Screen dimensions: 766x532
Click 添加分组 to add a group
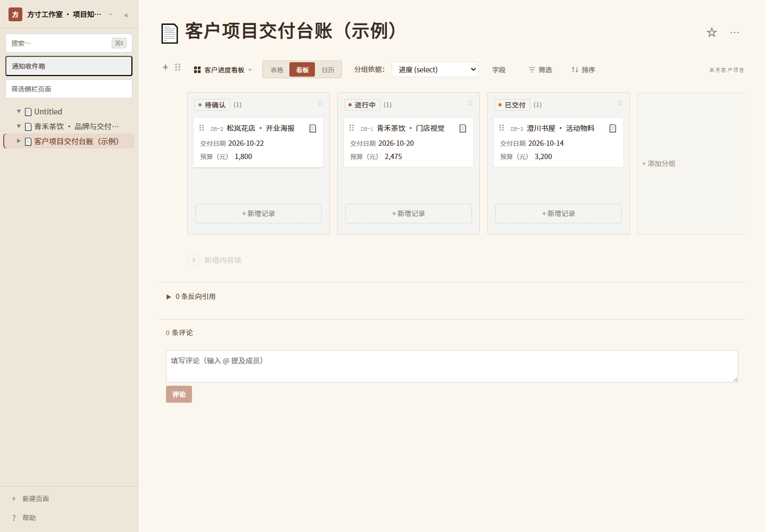tap(659, 163)
